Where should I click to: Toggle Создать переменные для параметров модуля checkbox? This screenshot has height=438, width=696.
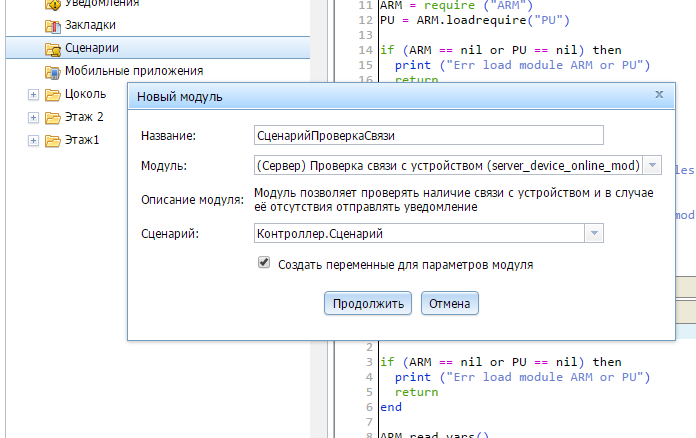[x=264, y=262]
